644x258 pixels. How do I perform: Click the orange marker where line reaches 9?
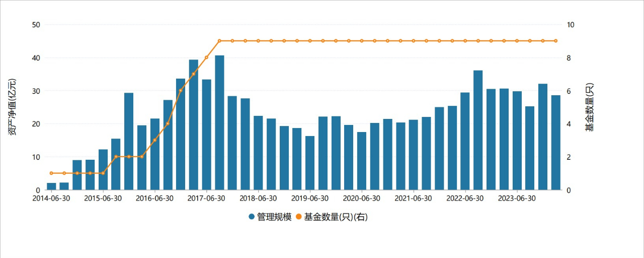[x=219, y=41]
